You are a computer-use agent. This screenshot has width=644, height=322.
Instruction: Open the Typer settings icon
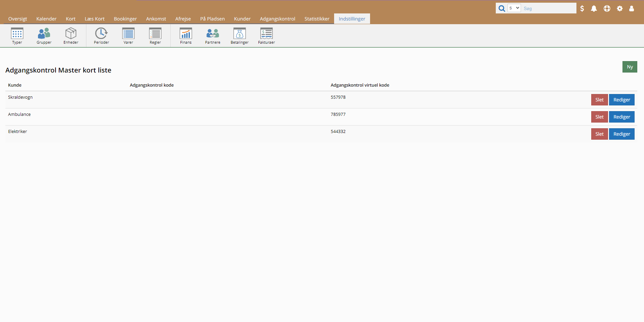[x=17, y=34]
